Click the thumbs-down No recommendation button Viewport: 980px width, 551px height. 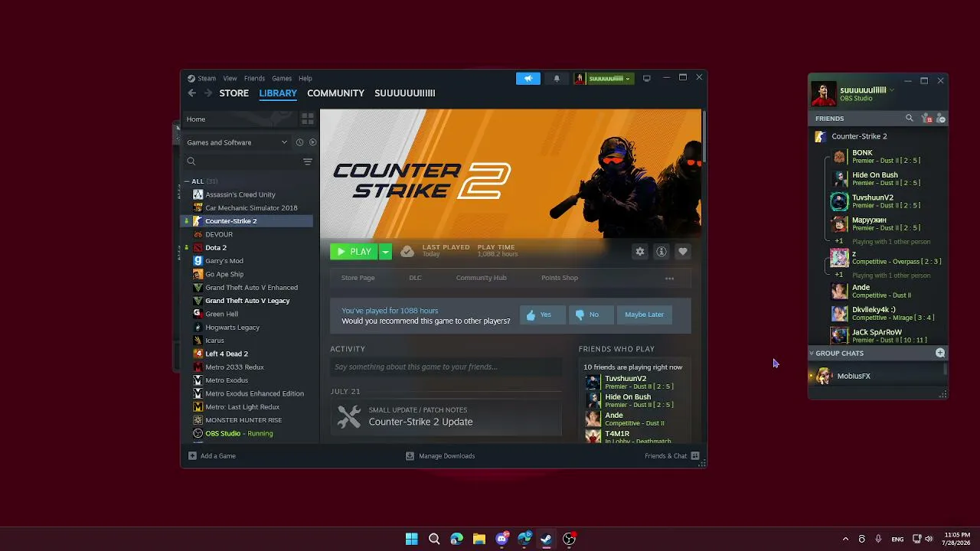point(590,315)
